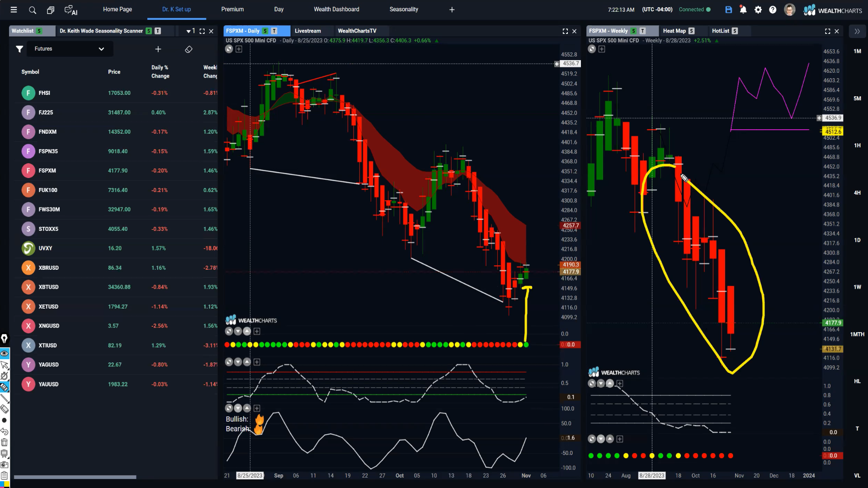868x488 pixels.
Task: Switch to the Livestream tab
Action: click(308, 31)
